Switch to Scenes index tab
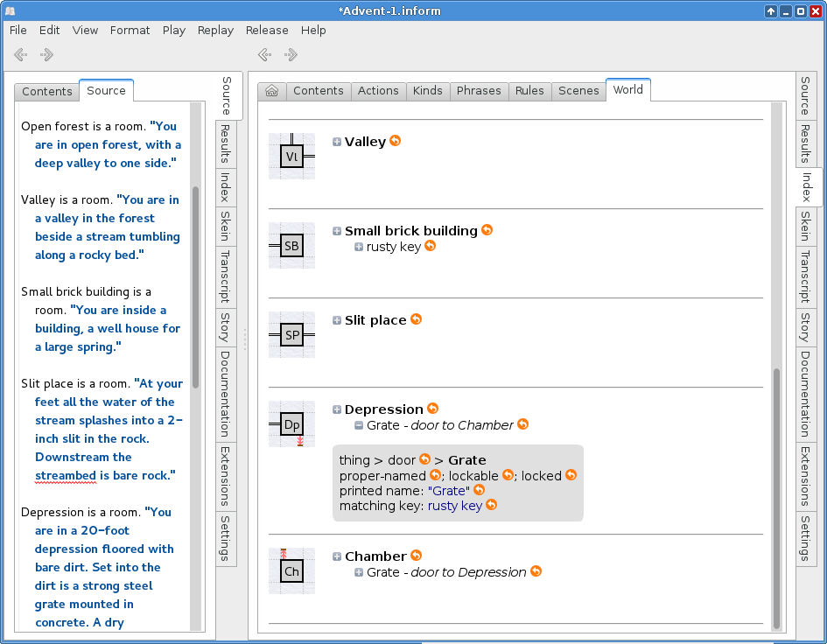 click(x=578, y=91)
